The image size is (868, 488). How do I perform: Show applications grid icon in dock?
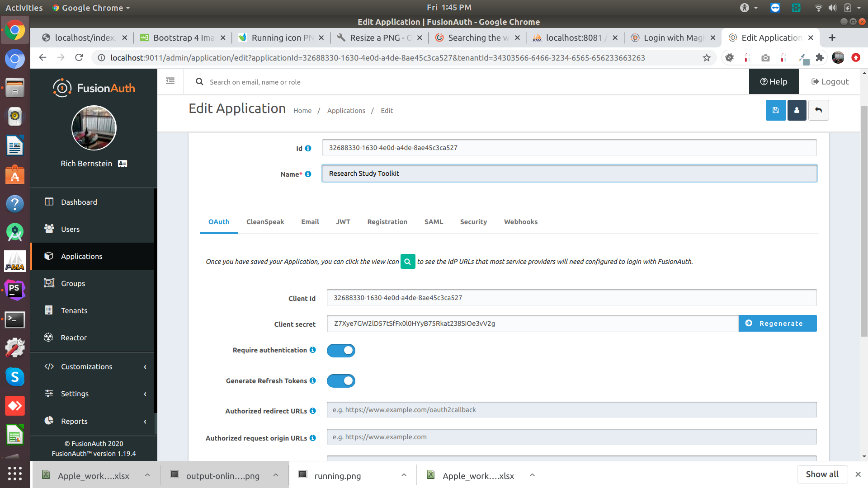15,473
